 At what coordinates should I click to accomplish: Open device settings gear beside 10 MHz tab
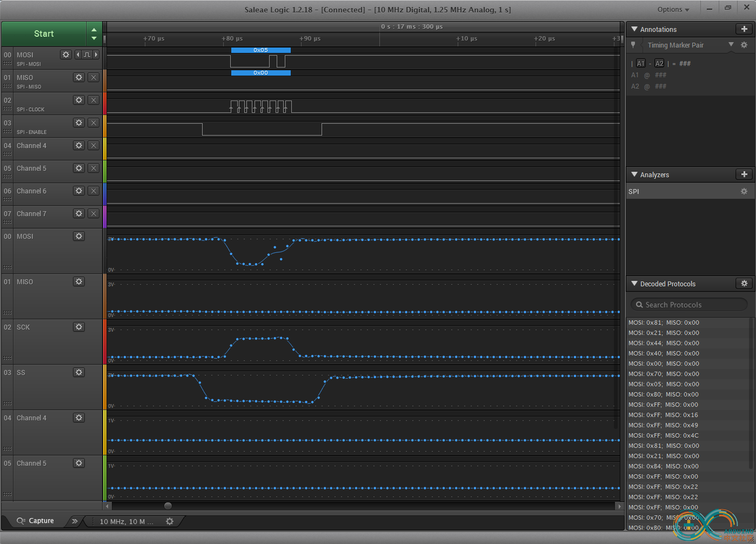[170, 521]
